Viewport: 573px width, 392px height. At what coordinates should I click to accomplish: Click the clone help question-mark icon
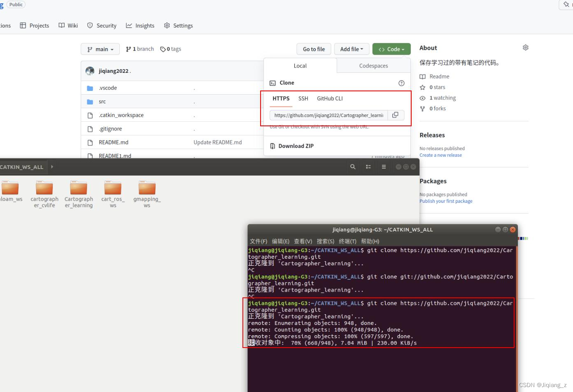[x=401, y=83]
